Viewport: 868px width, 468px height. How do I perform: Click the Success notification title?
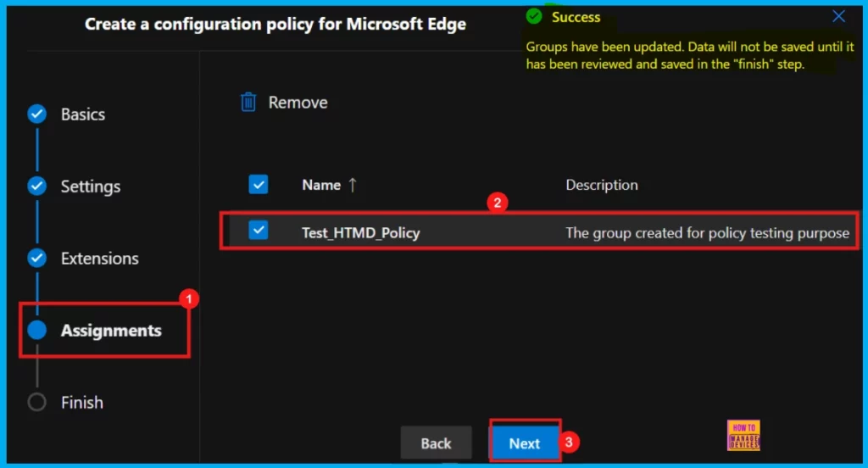click(x=576, y=17)
